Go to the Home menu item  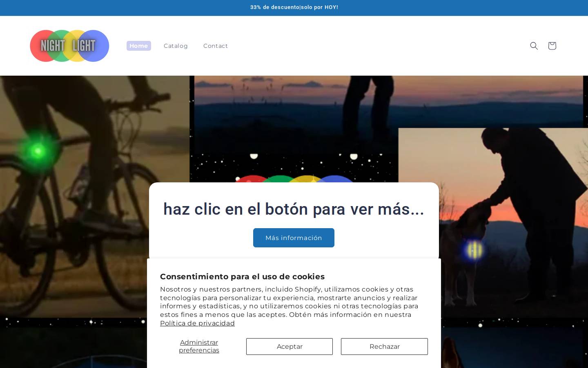point(139,46)
